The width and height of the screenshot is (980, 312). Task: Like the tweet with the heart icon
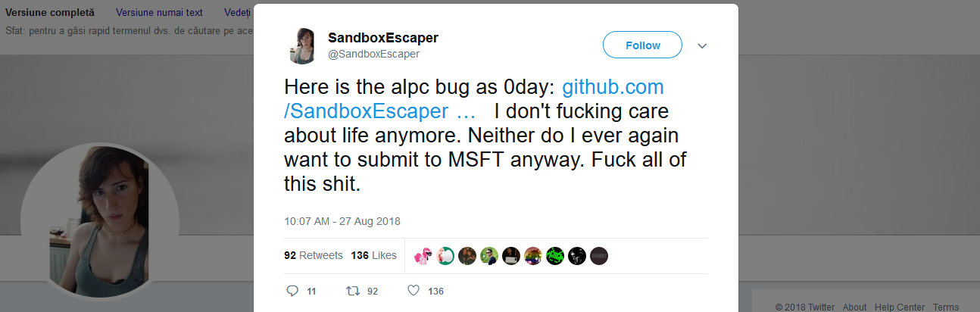[414, 291]
